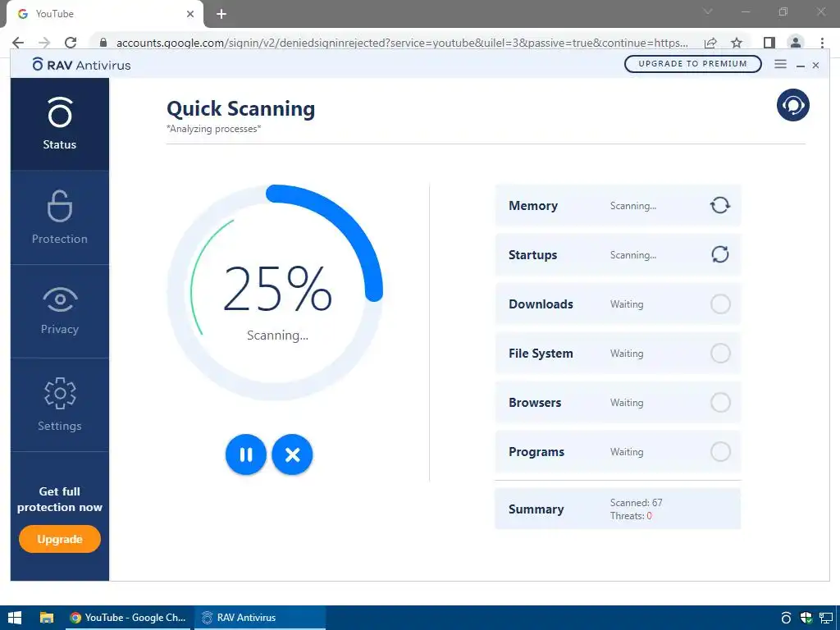
Task: Select the Browsers scan row label
Action: coord(535,403)
